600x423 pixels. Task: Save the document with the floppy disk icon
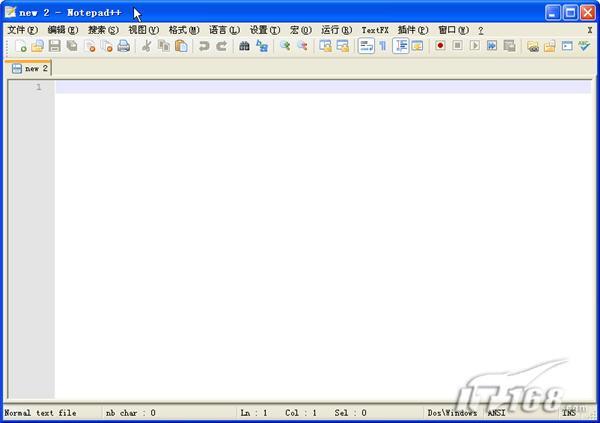(55, 46)
